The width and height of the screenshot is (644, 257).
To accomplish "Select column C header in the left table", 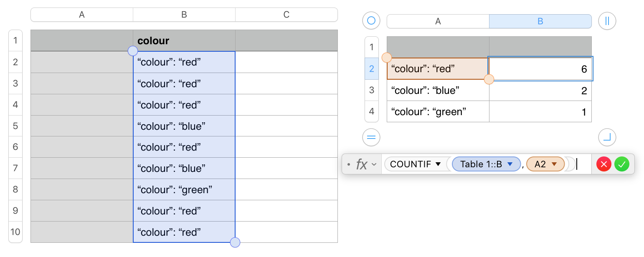I will 286,15.
